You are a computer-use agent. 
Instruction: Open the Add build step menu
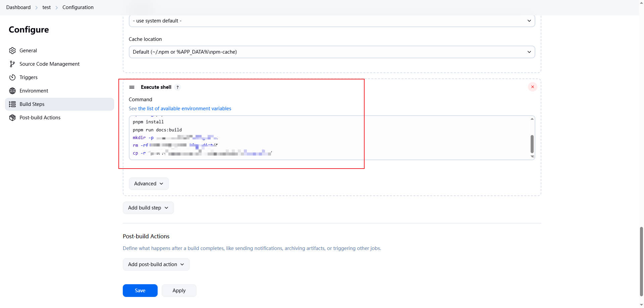click(x=148, y=208)
